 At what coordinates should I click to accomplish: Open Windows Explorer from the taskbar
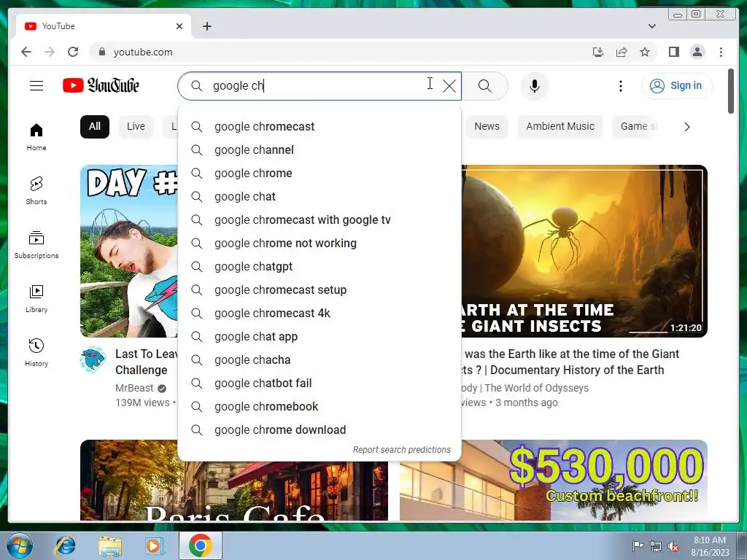110,545
